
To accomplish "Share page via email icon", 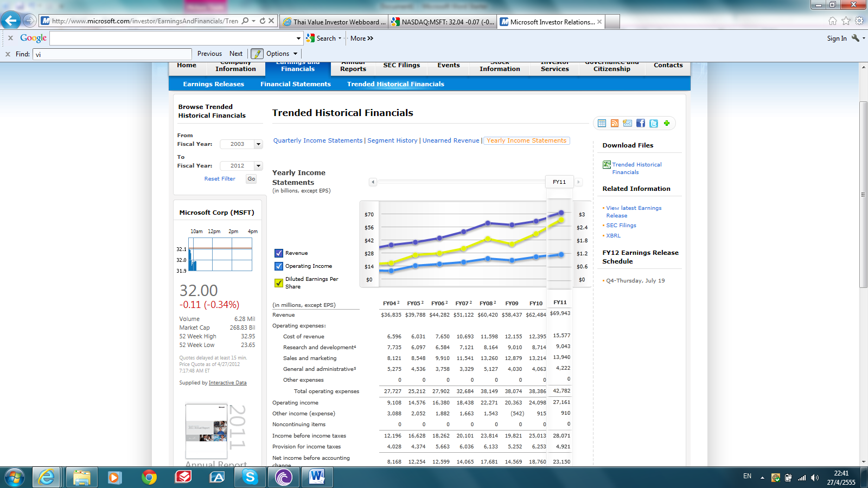I will pyautogui.click(x=628, y=124).
